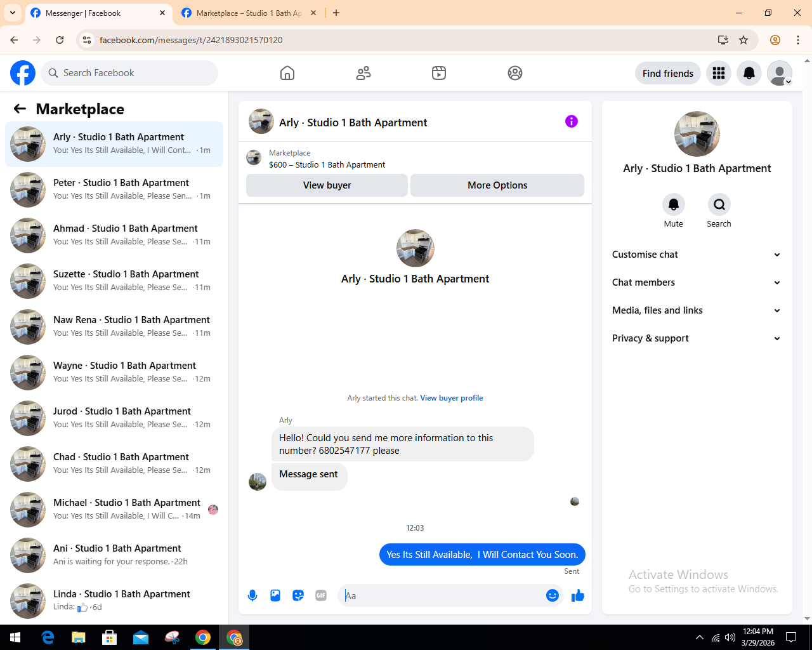Open the Video (Reels) icon in navigation
The image size is (812, 650).
pyautogui.click(x=439, y=73)
